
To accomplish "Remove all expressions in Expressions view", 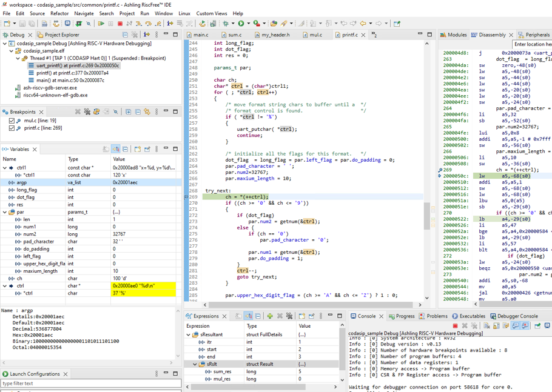I will 289,316.
